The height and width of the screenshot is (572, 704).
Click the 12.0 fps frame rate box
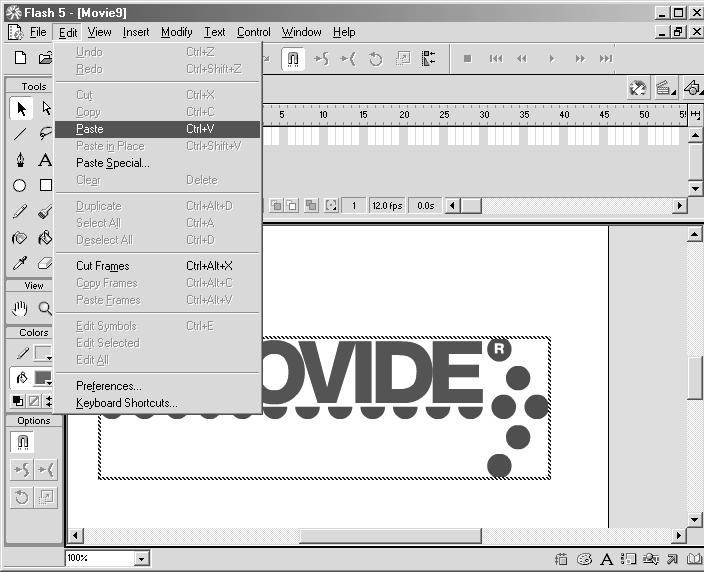pos(387,206)
